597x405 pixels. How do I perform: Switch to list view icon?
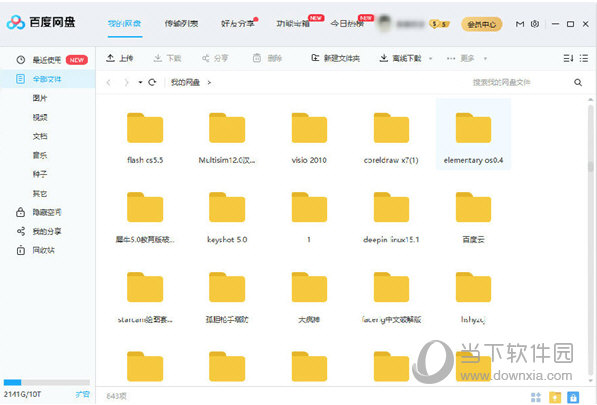point(584,58)
